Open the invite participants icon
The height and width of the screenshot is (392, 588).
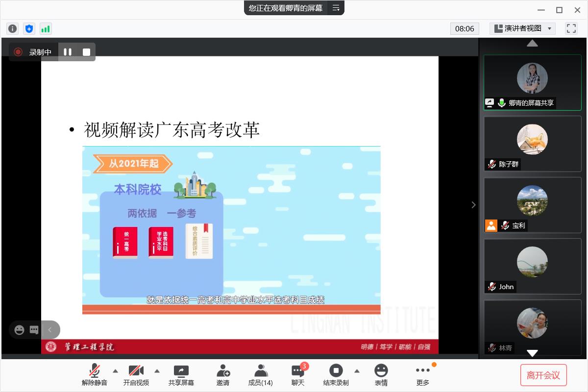(x=223, y=375)
